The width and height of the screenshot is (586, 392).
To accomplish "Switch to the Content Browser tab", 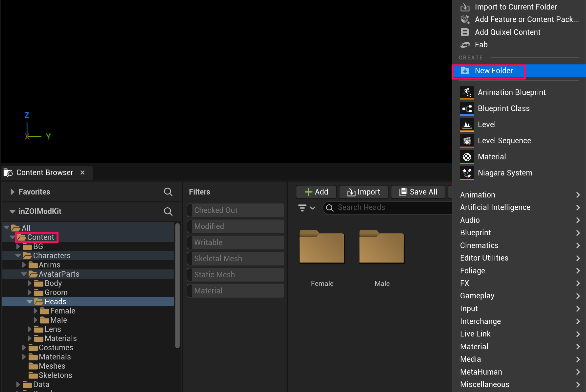I will [45, 172].
